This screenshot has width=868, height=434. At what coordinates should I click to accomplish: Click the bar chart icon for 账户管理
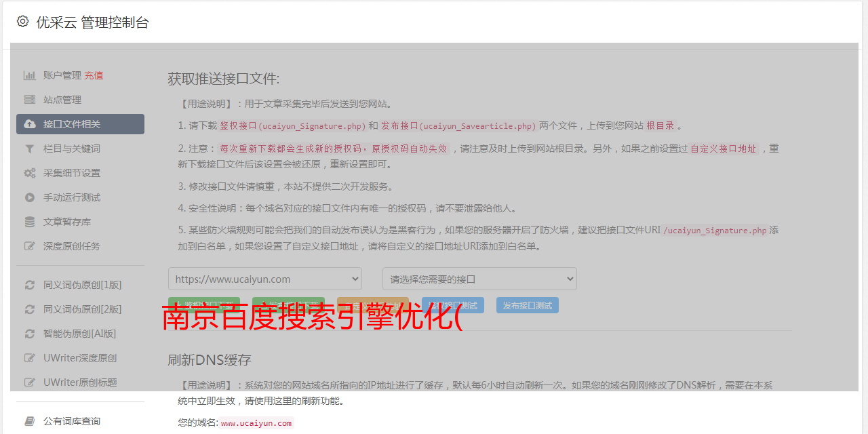point(30,75)
